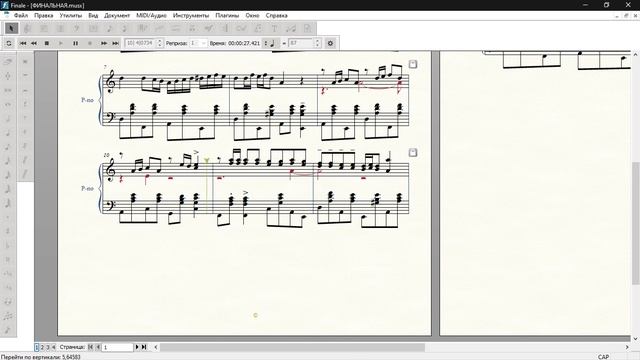This screenshot has width=640, height=360.
Task: Click the play button
Action: [x=61, y=43]
